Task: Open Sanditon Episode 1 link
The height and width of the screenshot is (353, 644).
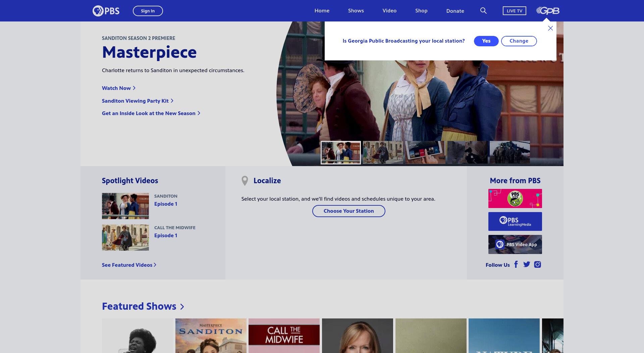Action: click(166, 204)
